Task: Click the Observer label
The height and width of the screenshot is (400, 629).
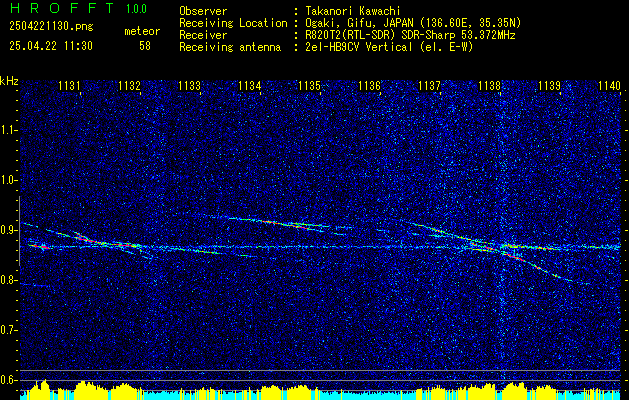Action: click(x=203, y=11)
